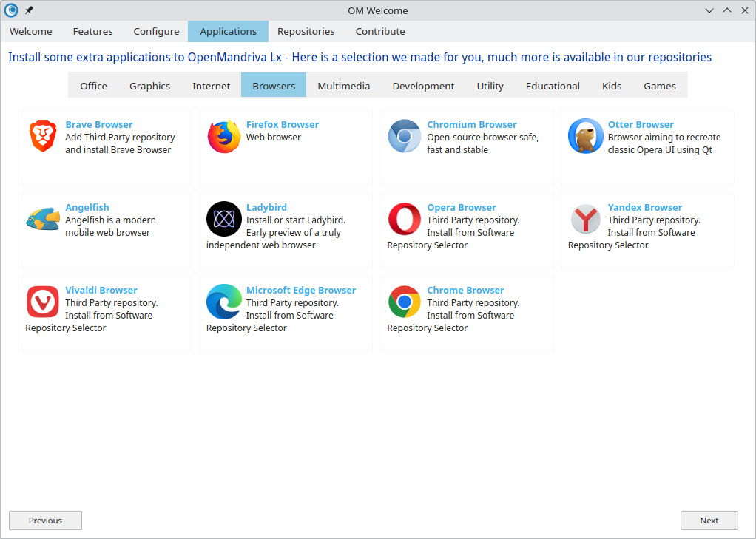Image resolution: width=756 pixels, height=539 pixels.
Task: Click the Chrome Browser title link
Action: (x=466, y=291)
